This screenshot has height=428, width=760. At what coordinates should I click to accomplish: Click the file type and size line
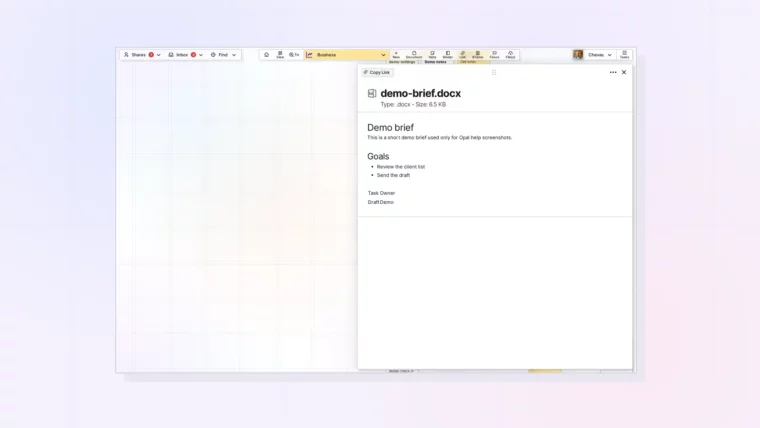(x=413, y=105)
